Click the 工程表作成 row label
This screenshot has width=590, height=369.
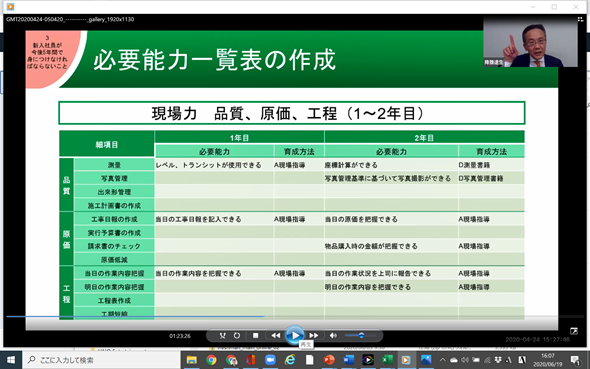coord(114,301)
